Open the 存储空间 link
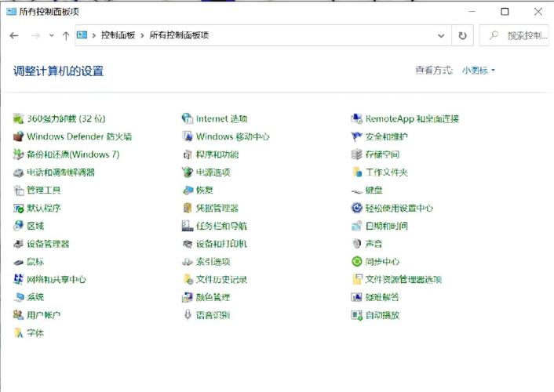Image resolution: width=554 pixels, height=392 pixels. coord(382,154)
